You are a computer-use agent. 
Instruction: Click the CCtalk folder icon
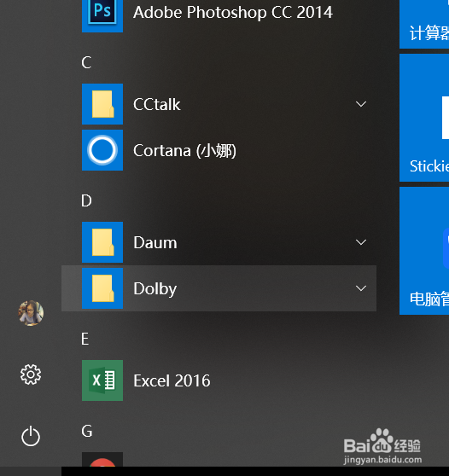click(x=102, y=104)
